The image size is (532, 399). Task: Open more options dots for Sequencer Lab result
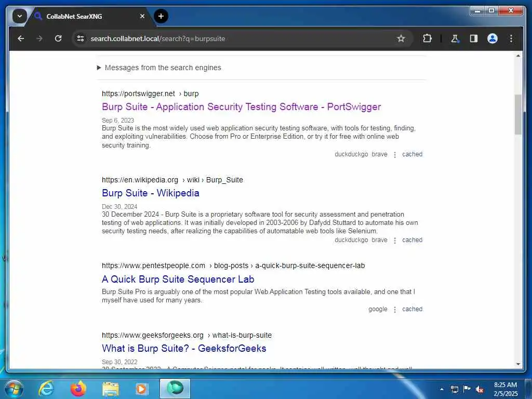[x=395, y=310]
